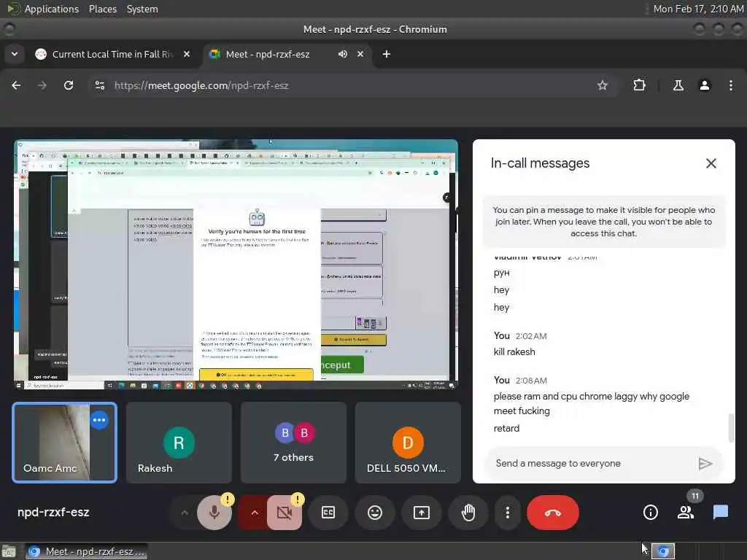Click the send message arrow icon

705,463
